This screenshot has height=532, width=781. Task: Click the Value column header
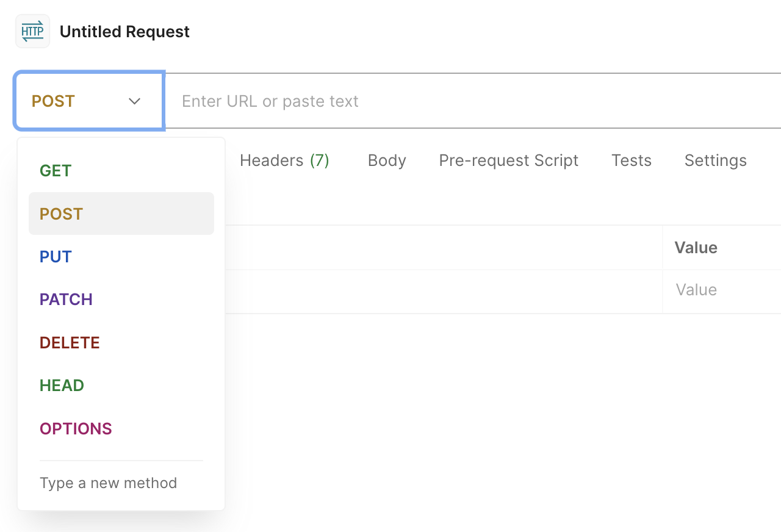696,248
